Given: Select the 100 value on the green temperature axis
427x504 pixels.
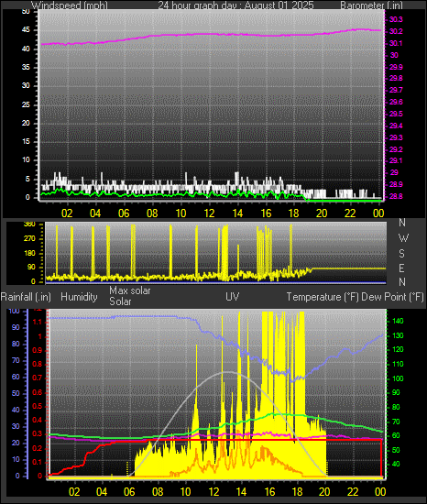Looking at the screenshot, I should click(x=398, y=378).
